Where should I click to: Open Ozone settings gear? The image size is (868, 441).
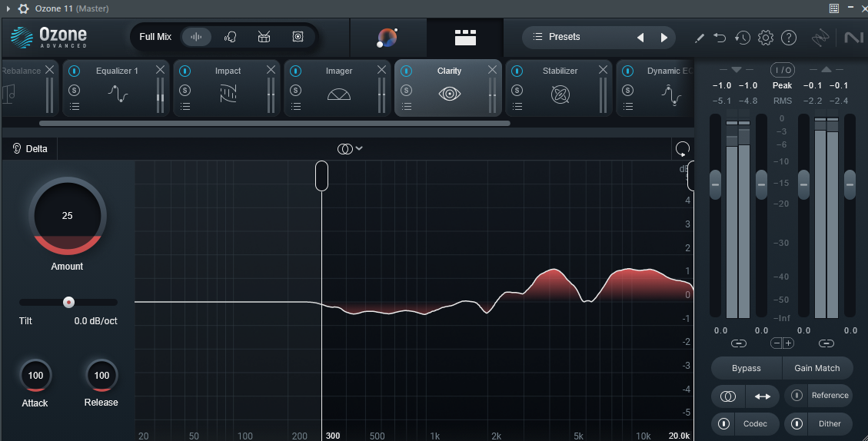coord(766,38)
